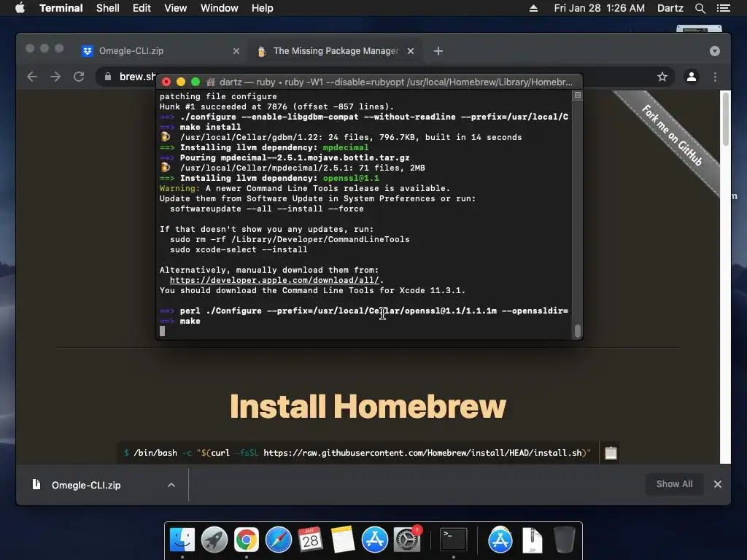Click the date and time in menu bar
This screenshot has height=560, width=747.
(599, 8)
